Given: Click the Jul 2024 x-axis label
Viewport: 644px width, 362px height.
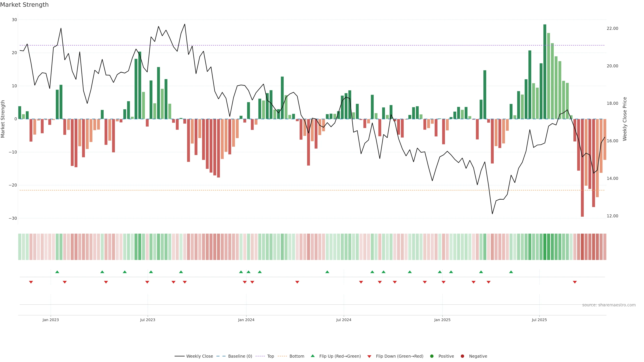Looking at the screenshot, I should (x=343, y=320).
